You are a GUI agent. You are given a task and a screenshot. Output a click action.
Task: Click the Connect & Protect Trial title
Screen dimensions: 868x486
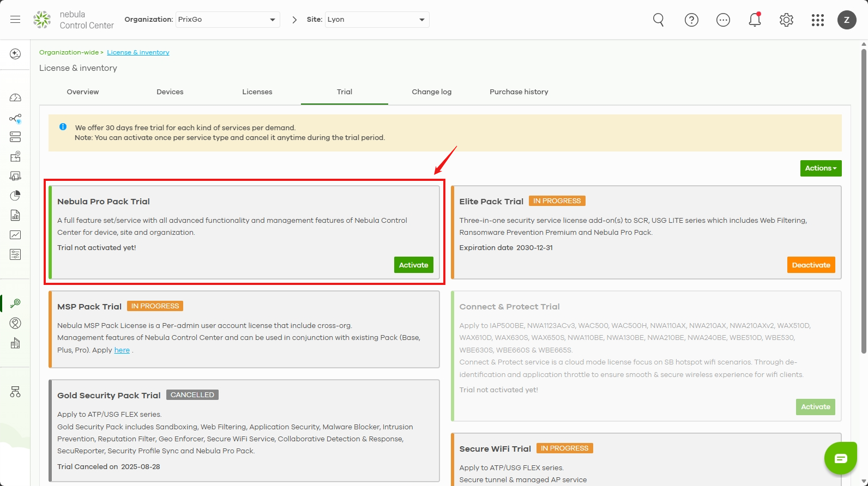coord(510,307)
